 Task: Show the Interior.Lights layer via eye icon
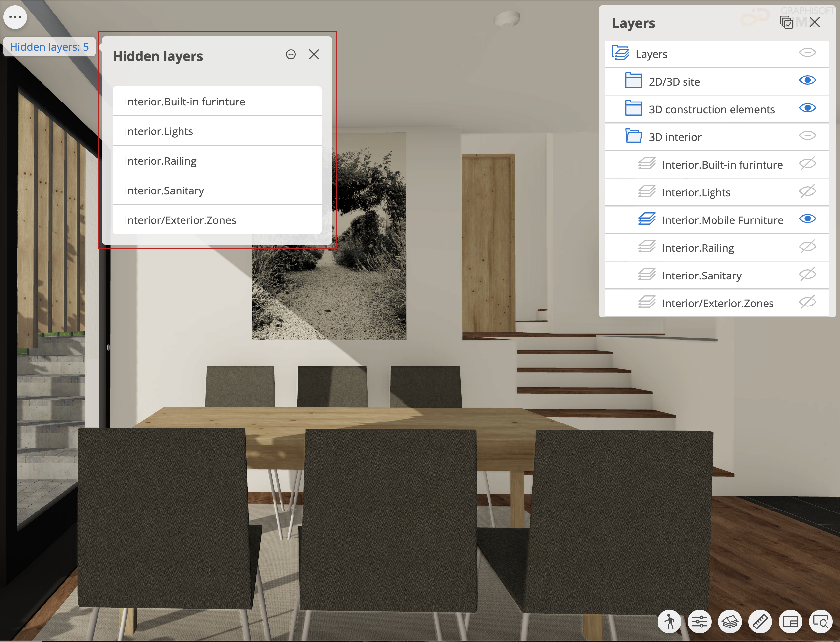pos(807,191)
